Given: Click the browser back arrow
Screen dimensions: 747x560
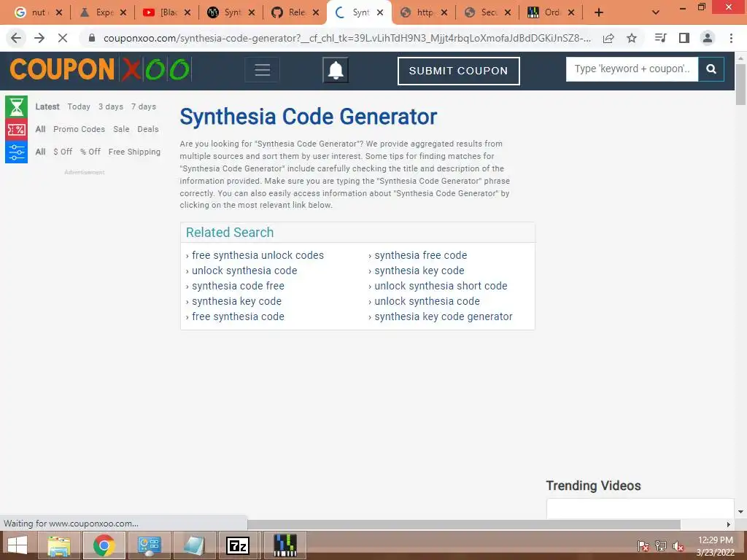Looking at the screenshot, I should pyautogui.click(x=16, y=38).
